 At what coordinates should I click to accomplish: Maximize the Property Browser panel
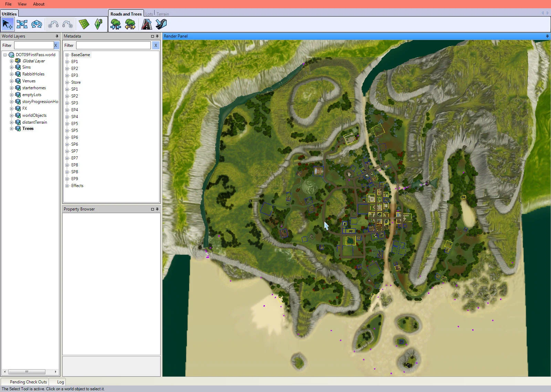point(152,209)
